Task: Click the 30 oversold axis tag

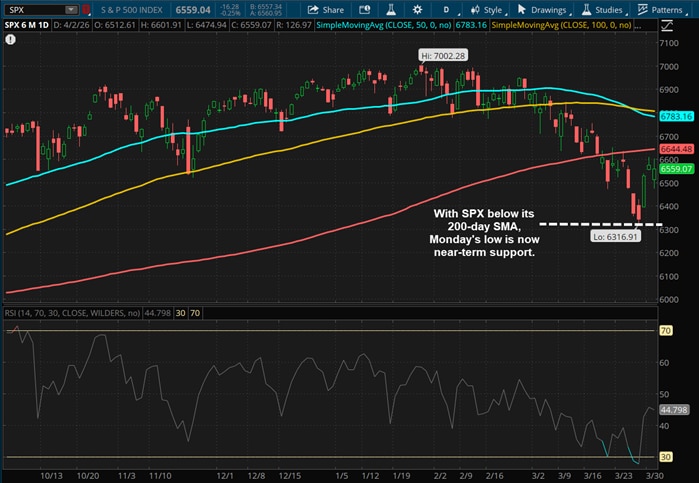Action: click(x=666, y=457)
